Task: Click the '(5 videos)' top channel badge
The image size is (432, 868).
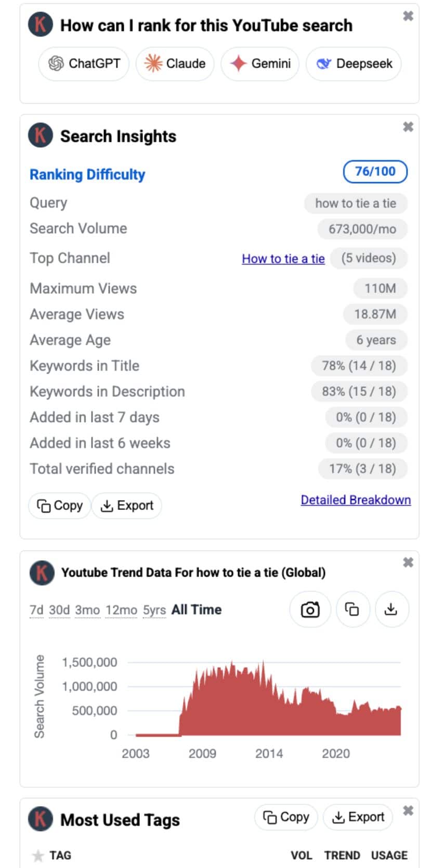Action: 369,258
